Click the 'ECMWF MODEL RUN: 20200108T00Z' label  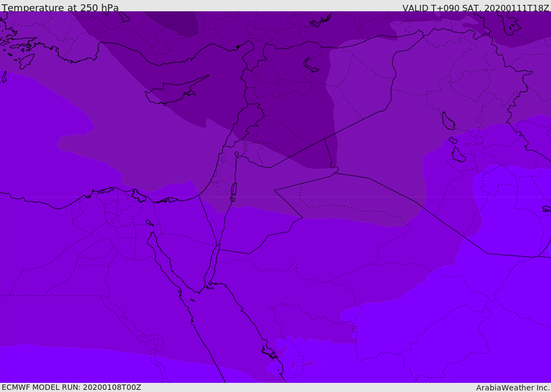72,387
